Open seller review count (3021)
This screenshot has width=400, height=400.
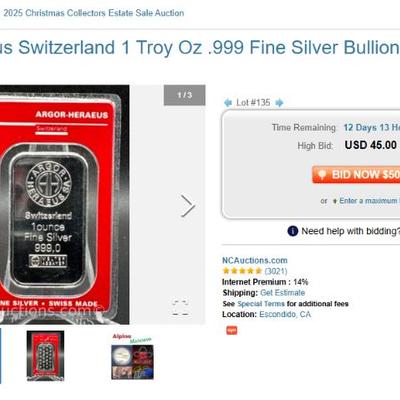pyautogui.click(x=276, y=271)
